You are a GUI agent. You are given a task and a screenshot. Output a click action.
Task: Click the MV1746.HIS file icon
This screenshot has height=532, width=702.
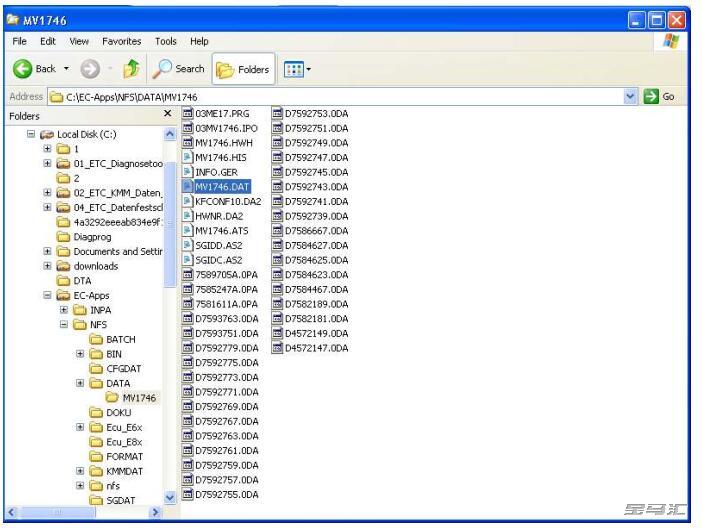(x=188, y=157)
